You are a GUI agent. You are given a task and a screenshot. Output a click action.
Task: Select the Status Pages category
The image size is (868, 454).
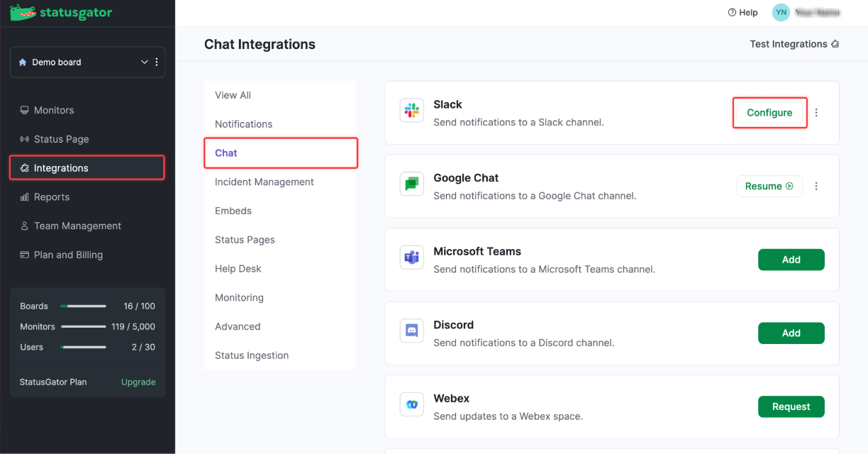tap(245, 240)
